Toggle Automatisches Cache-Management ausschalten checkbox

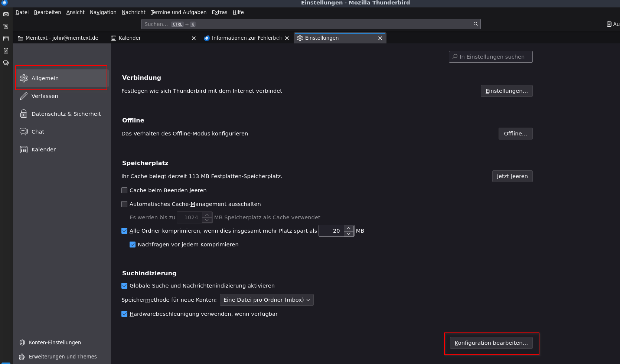[124, 204]
